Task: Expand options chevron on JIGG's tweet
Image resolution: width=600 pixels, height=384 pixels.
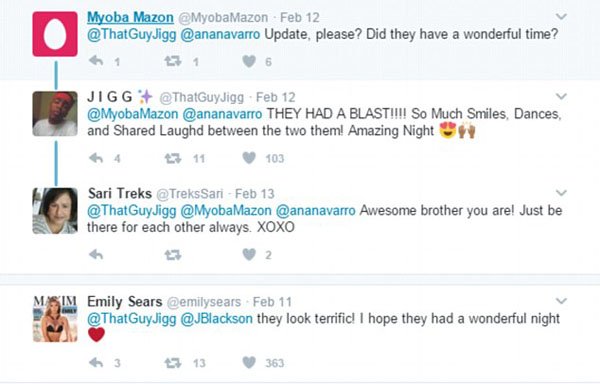Action: coord(561,96)
